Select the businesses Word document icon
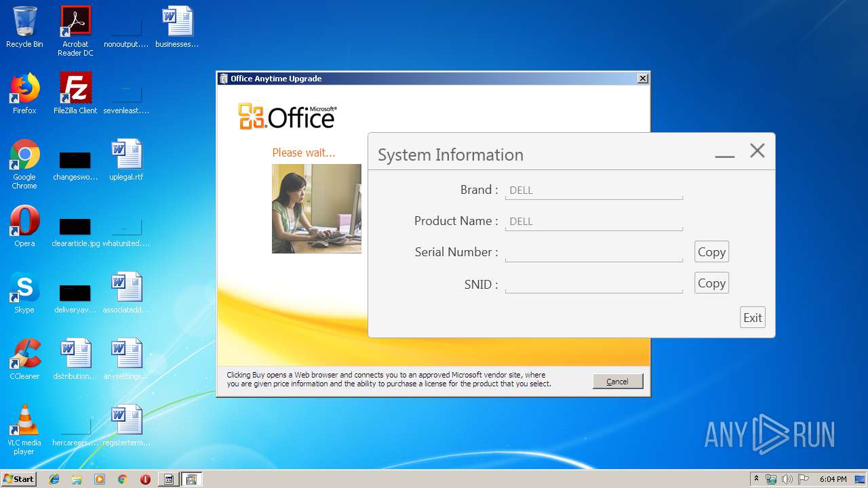The width and height of the screenshot is (868, 488). point(177,27)
